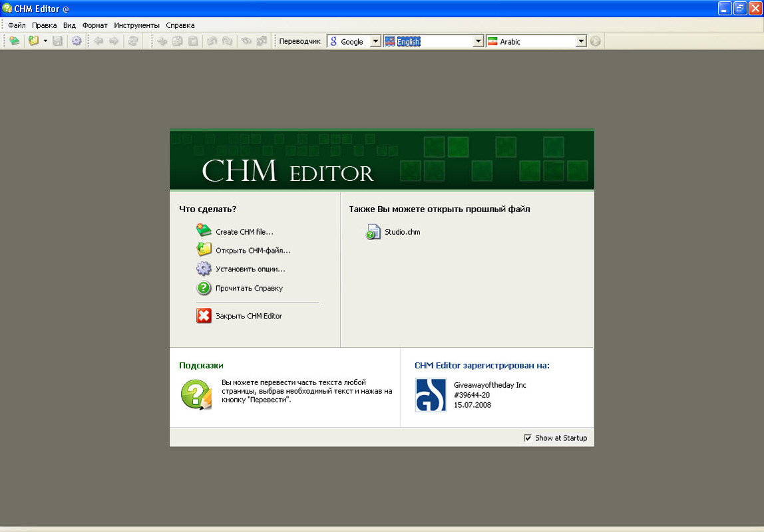This screenshot has height=532, width=764.
Task: Click the folder icon beside Открыть CHM-файл
Action: 204,249
